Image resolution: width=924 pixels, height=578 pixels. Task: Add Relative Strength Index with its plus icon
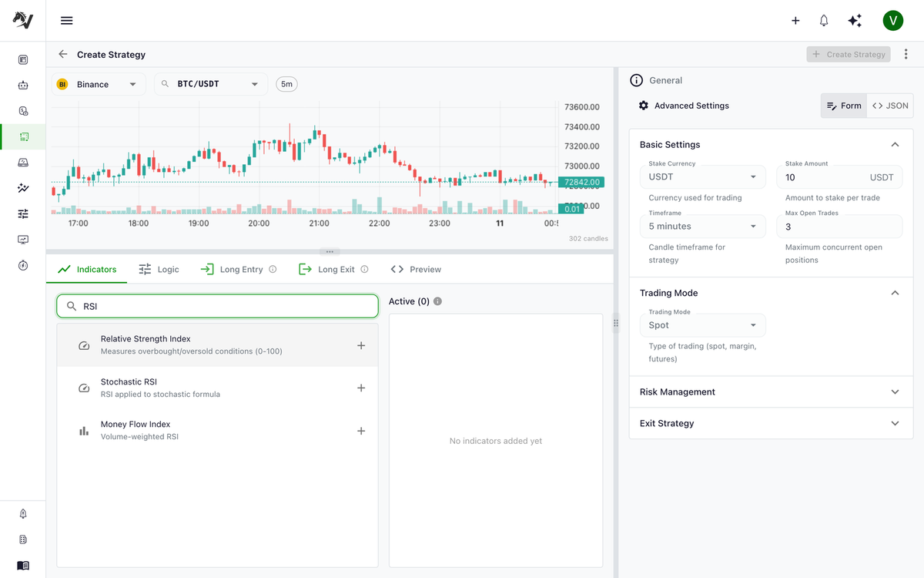[361, 345]
